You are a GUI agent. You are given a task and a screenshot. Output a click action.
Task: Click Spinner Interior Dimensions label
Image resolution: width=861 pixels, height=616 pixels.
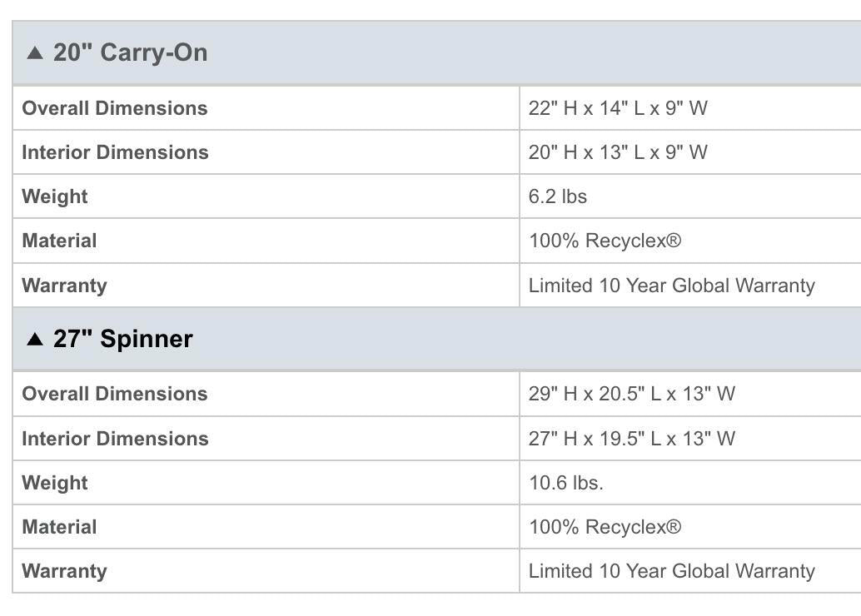pos(115,439)
